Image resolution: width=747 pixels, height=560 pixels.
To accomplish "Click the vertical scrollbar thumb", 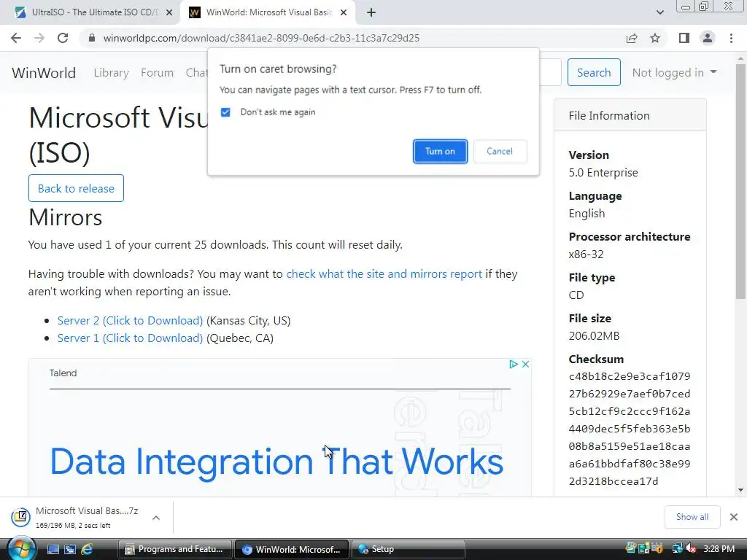I will pyautogui.click(x=740, y=181).
